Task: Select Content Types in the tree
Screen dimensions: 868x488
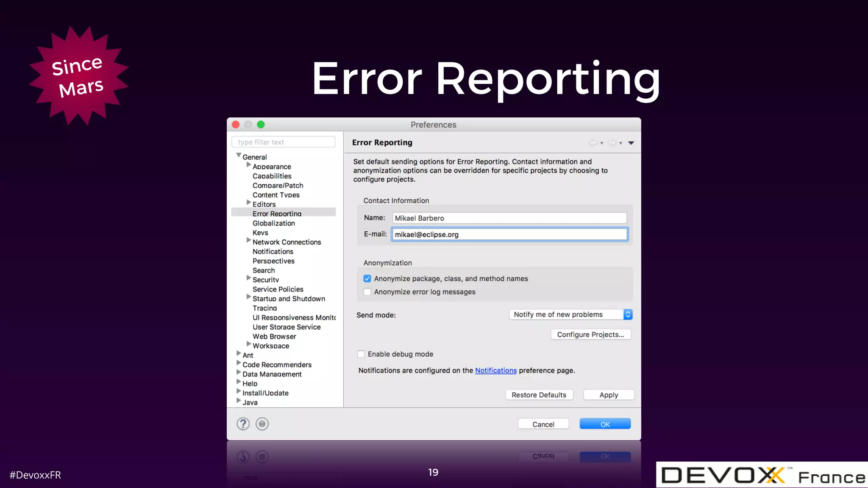Action: click(x=276, y=195)
